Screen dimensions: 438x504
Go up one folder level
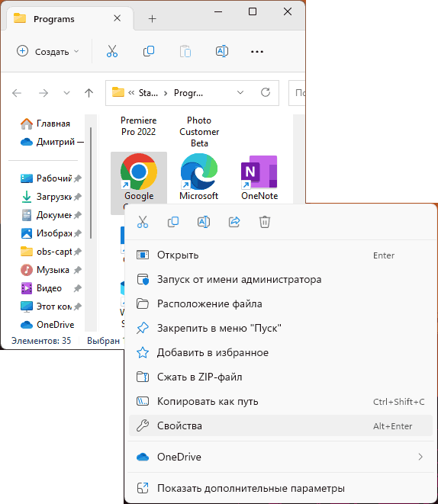tap(89, 93)
